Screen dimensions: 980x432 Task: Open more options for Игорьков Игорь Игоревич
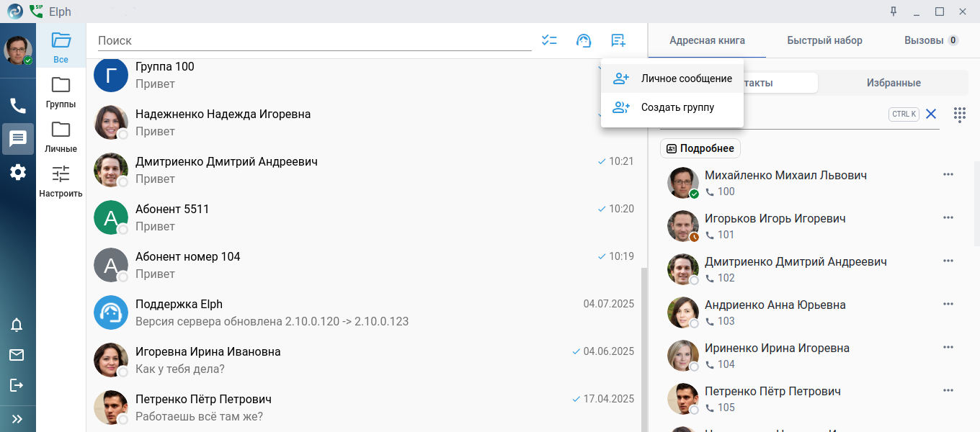[948, 217]
